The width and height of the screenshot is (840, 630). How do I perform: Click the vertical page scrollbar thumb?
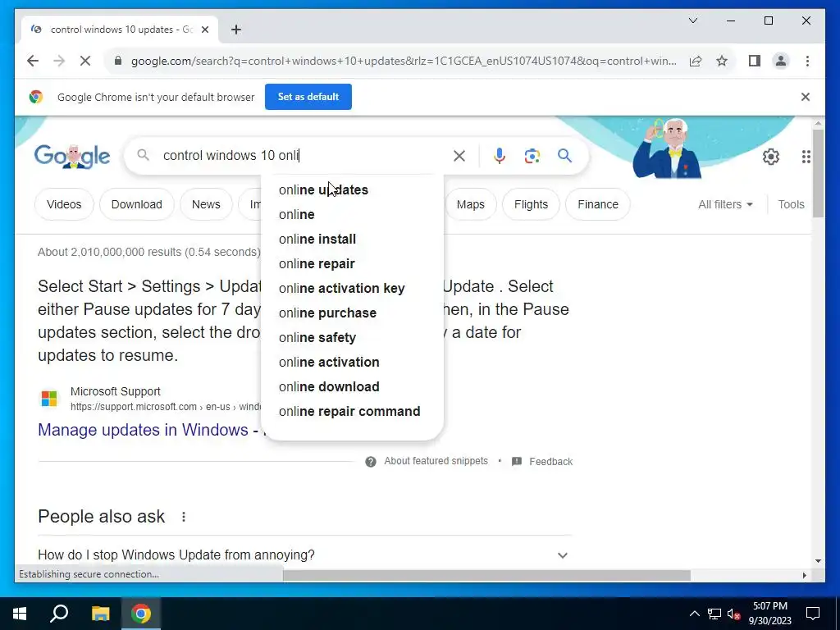(818, 173)
